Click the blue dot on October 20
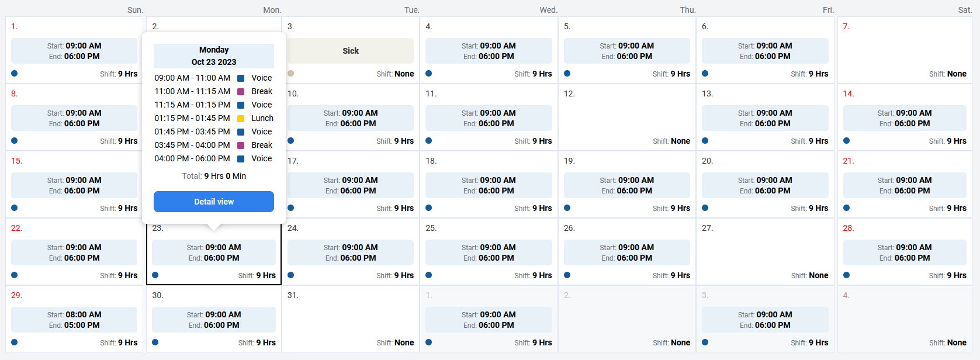 [x=705, y=208]
